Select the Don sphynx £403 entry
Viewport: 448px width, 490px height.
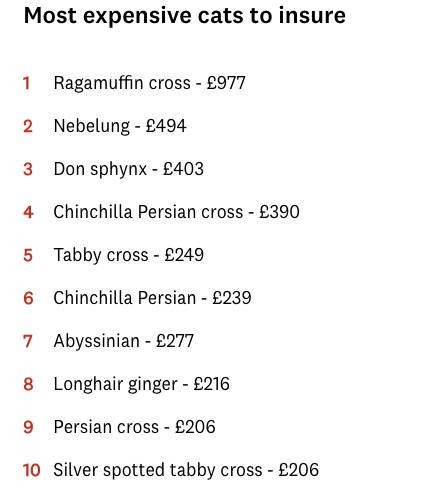(x=129, y=169)
